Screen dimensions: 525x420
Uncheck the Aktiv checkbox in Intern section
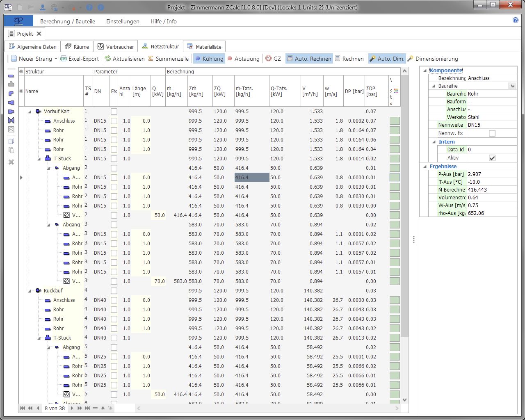[x=492, y=158]
